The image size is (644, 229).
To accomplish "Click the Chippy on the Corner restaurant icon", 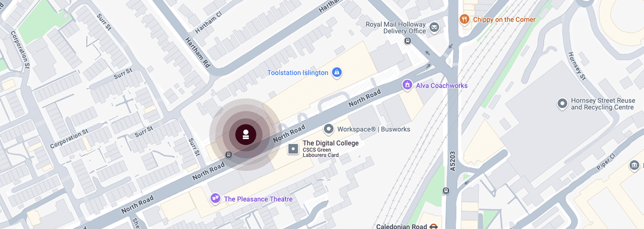I will [x=464, y=19].
